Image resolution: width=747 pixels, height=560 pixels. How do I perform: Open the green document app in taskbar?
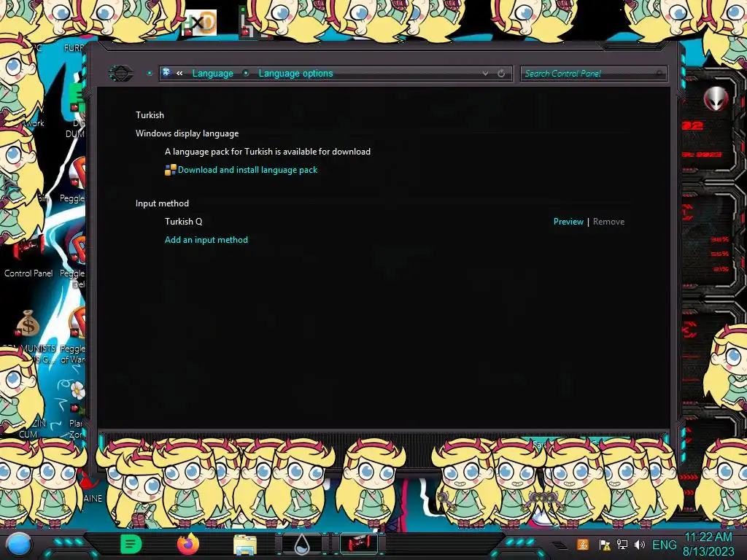[x=131, y=544]
